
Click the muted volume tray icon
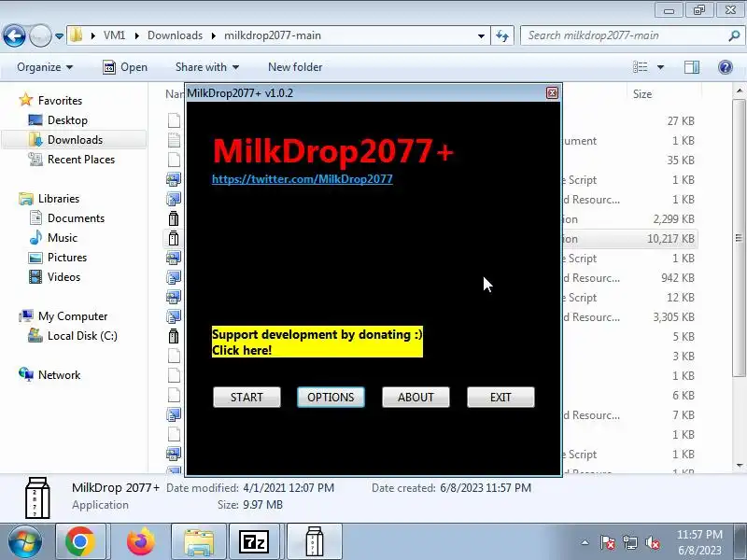tap(652, 542)
